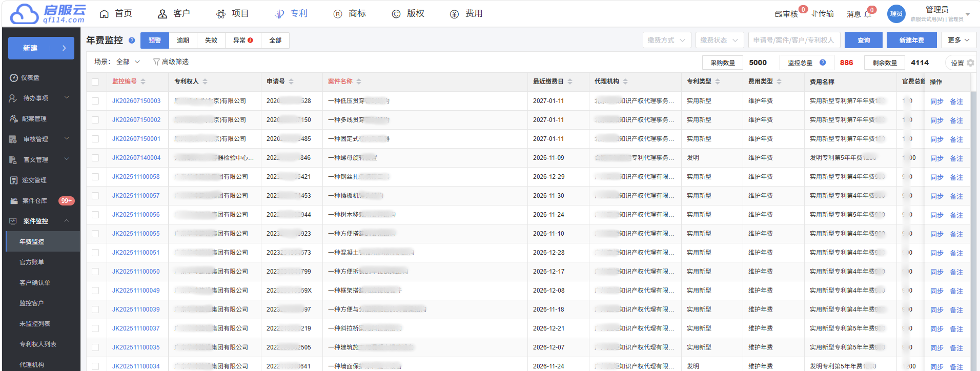Expand 审核管理 in sidebar
The height and width of the screenshot is (371, 980).
point(67,138)
